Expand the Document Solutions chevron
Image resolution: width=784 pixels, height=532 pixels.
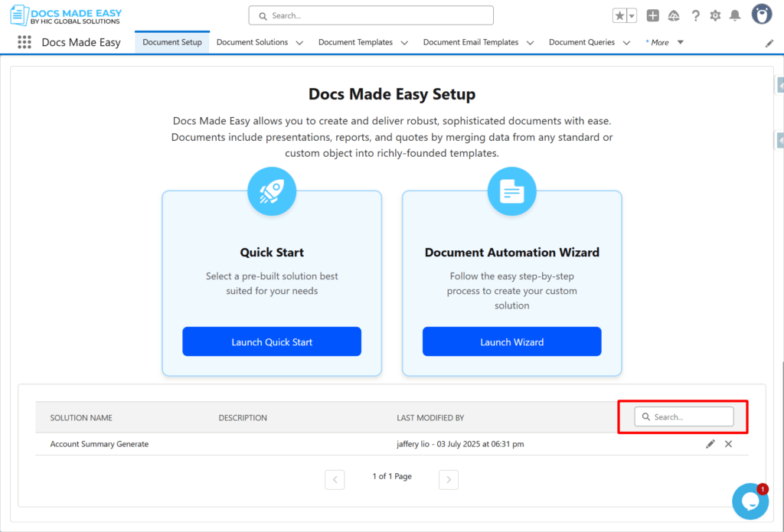click(x=299, y=43)
